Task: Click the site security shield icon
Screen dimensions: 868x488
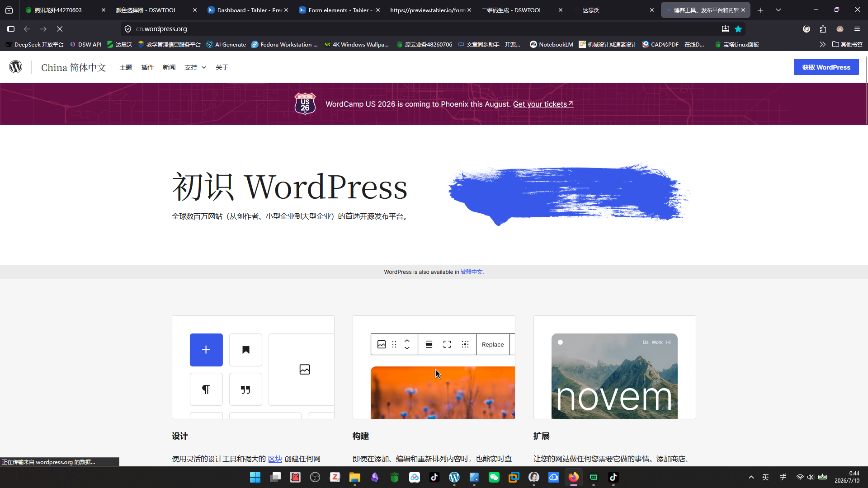Action: tap(128, 29)
